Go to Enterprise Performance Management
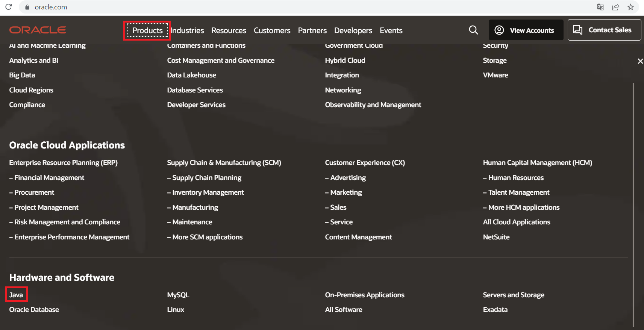This screenshot has width=644, height=330. (x=69, y=237)
